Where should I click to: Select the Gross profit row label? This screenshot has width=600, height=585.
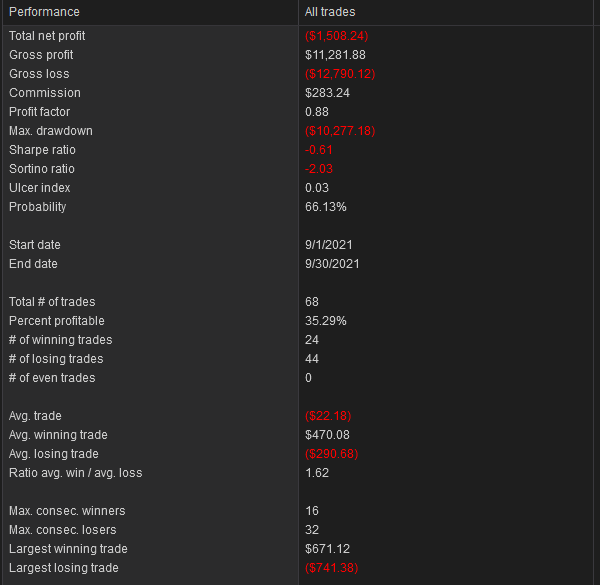[41, 55]
